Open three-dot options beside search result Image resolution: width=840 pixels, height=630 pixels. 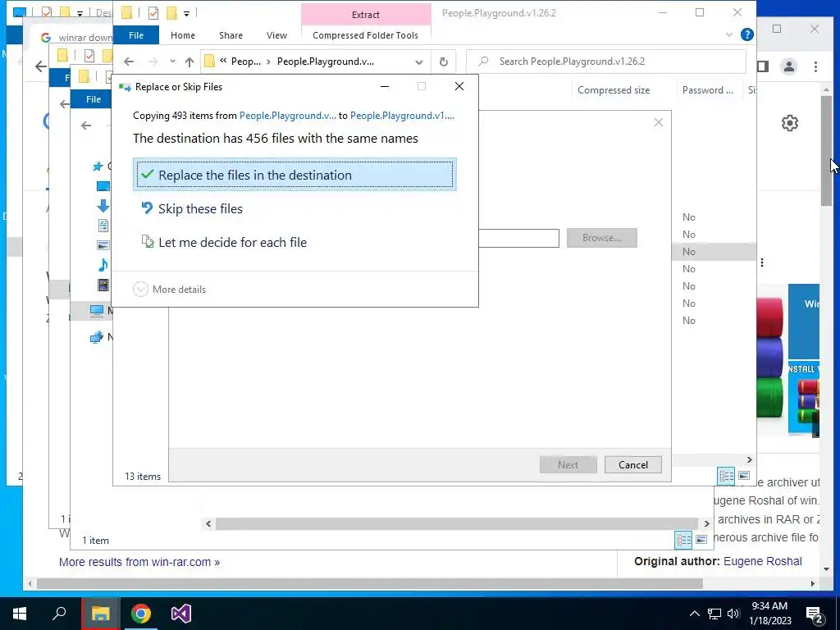(762, 262)
